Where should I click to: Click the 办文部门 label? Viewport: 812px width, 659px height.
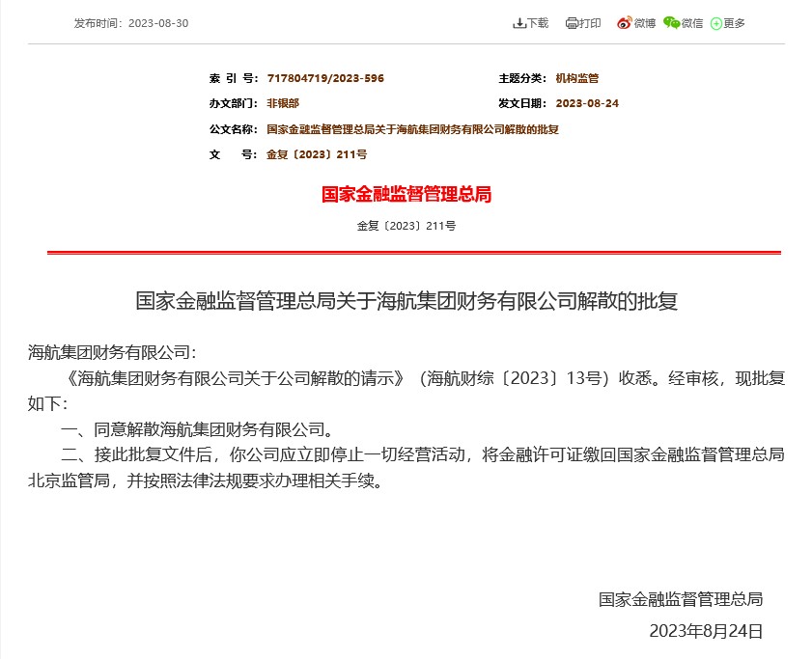coord(234,103)
